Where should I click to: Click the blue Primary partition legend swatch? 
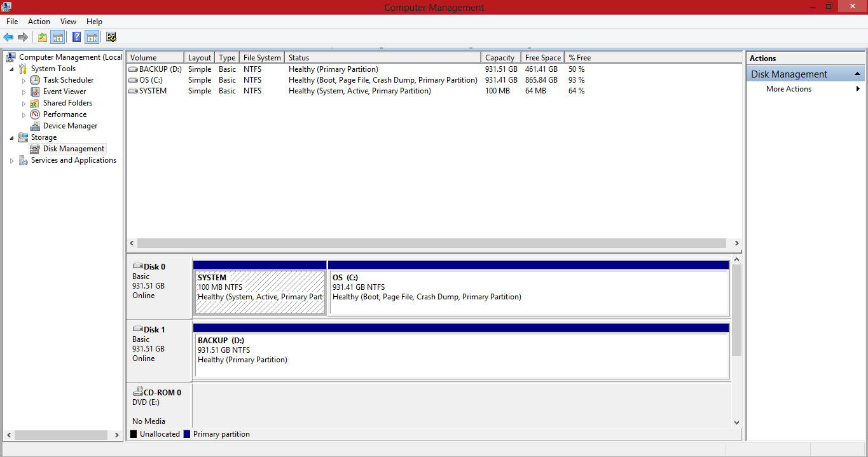point(187,434)
